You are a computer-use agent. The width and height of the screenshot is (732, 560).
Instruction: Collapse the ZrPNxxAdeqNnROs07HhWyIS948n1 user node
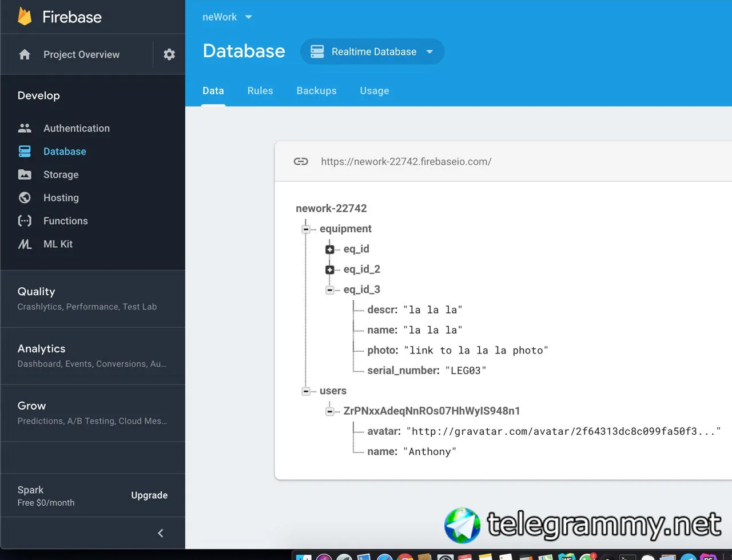329,411
